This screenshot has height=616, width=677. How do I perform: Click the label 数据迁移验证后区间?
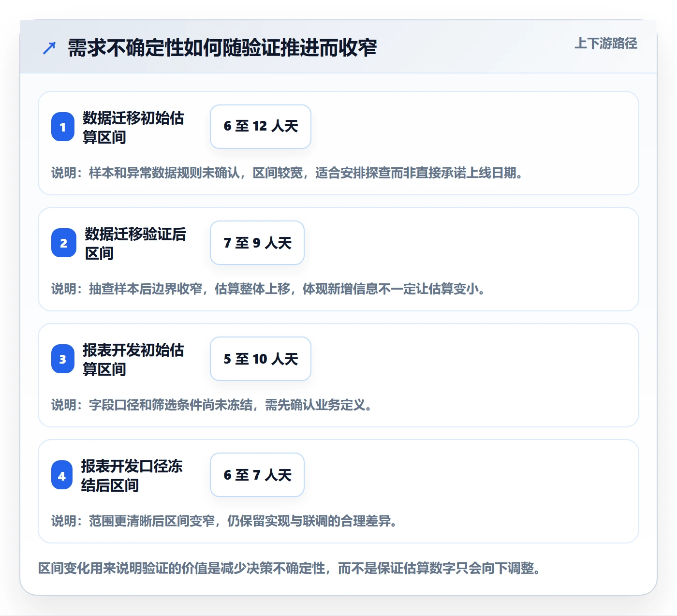135,243
